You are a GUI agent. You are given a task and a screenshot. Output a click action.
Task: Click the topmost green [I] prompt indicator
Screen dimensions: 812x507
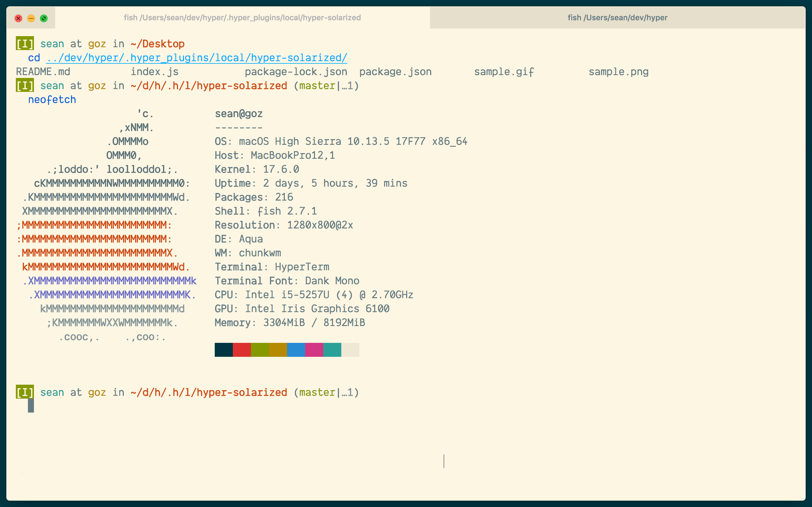pyautogui.click(x=25, y=44)
